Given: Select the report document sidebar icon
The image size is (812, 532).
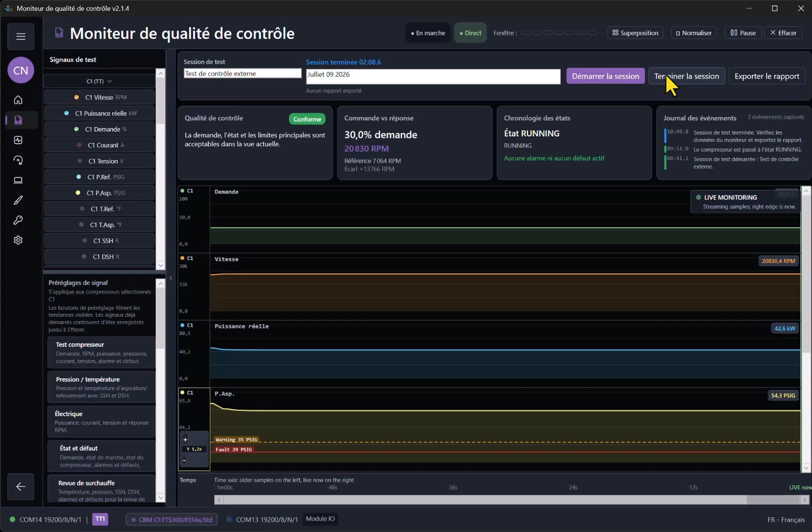Looking at the screenshot, I should click(18, 120).
